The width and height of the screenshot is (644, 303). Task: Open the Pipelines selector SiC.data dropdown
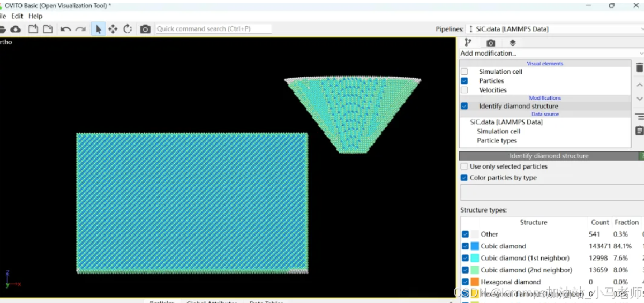point(555,29)
